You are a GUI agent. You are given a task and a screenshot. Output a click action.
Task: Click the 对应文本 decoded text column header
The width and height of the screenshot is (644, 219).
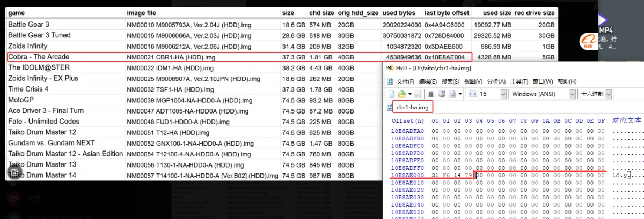coord(626,120)
